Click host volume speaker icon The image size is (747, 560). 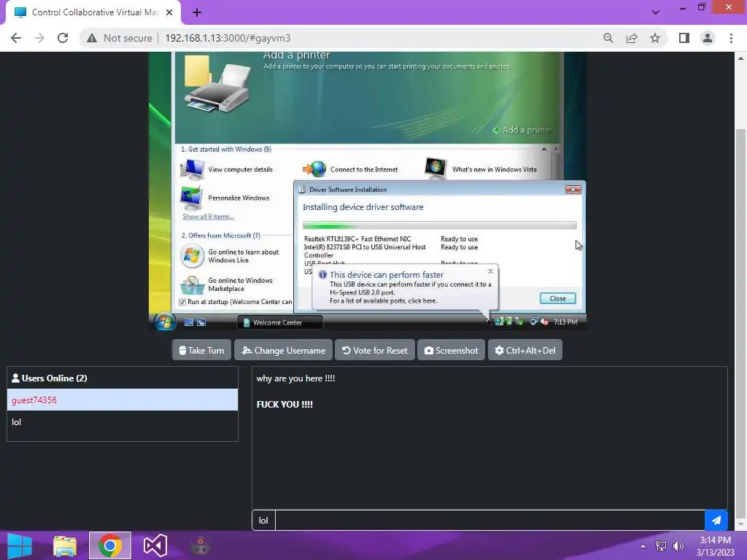click(x=678, y=546)
